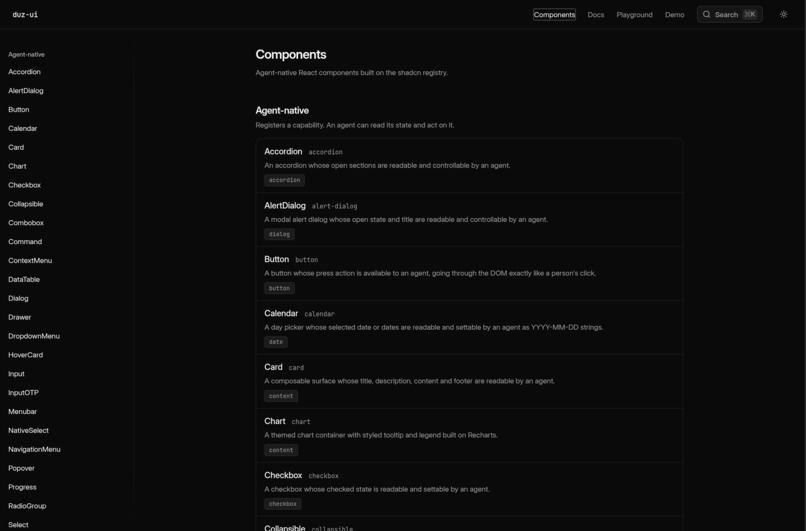Viewport: 806px width, 531px height.
Task: Select Accordion in the sidebar
Action: tap(24, 71)
